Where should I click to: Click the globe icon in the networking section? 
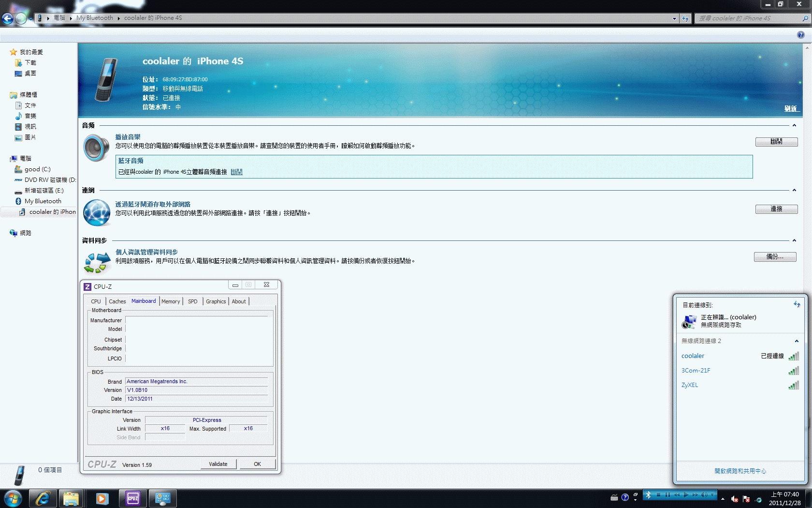[x=97, y=213]
